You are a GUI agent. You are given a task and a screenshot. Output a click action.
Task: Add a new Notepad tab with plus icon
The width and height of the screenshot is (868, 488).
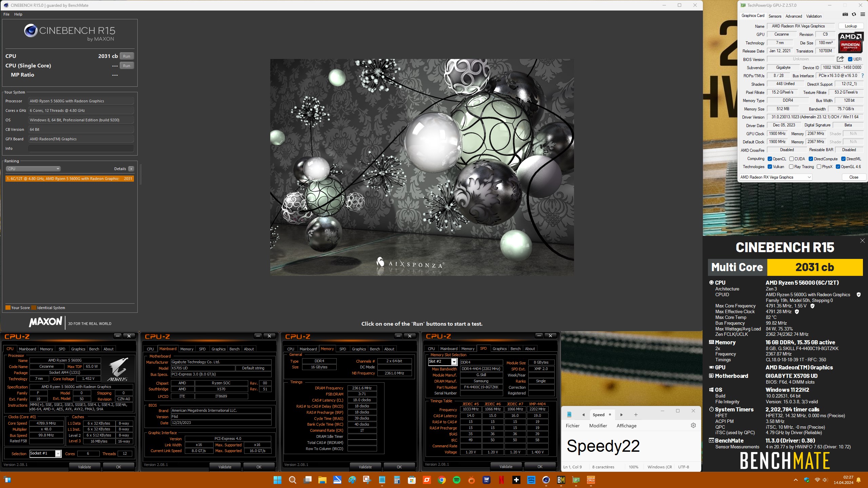(x=636, y=414)
